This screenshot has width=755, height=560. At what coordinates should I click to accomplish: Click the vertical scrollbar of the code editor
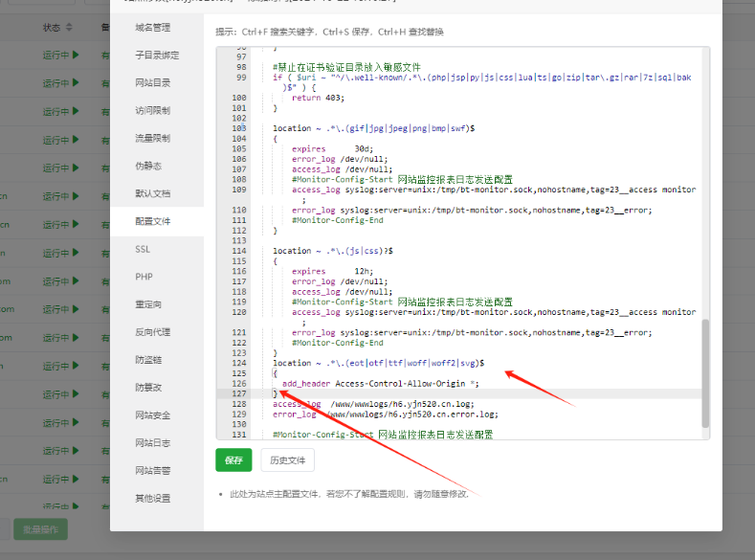(x=705, y=373)
